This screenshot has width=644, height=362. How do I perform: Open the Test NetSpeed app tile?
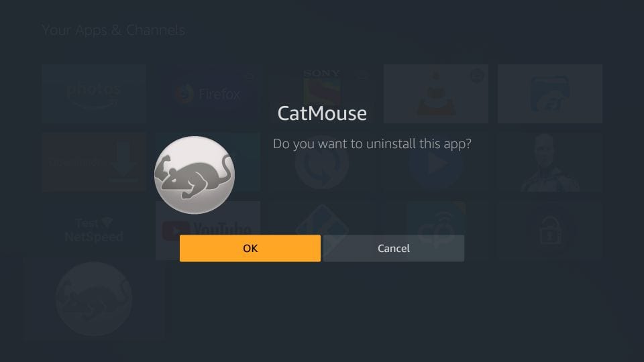pyautogui.click(x=94, y=230)
